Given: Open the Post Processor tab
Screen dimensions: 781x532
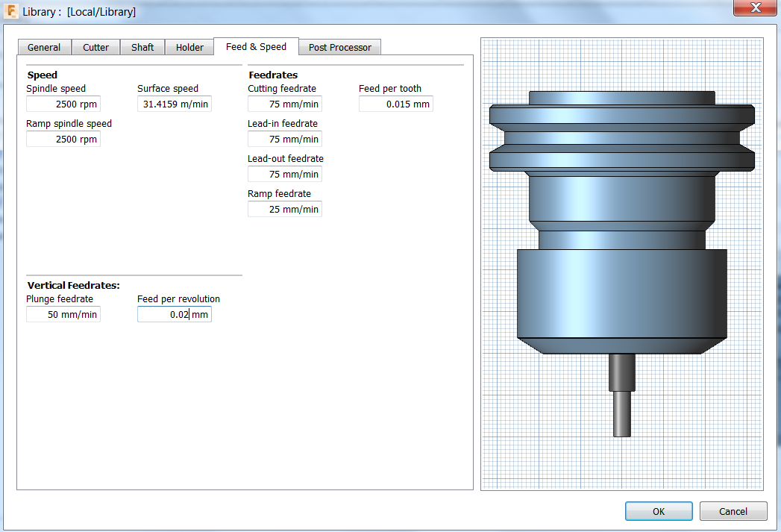Looking at the screenshot, I should click(x=339, y=47).
